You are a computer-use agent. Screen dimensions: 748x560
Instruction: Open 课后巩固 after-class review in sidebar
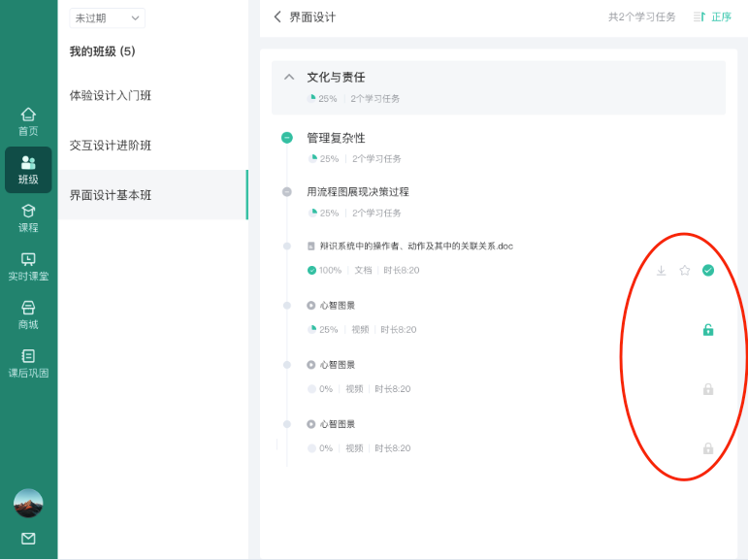[28, 363]
